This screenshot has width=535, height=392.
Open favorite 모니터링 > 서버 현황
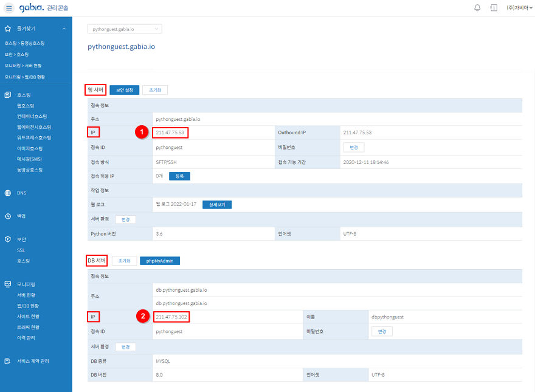pyautogui.click(x=23, y=66)
